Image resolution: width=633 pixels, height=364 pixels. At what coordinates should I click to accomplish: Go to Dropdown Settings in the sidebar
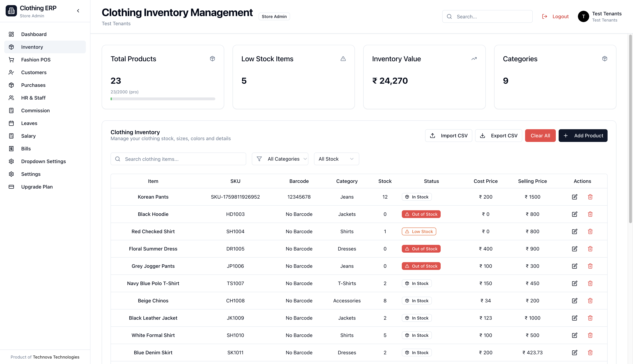click(x=43, y=162)
